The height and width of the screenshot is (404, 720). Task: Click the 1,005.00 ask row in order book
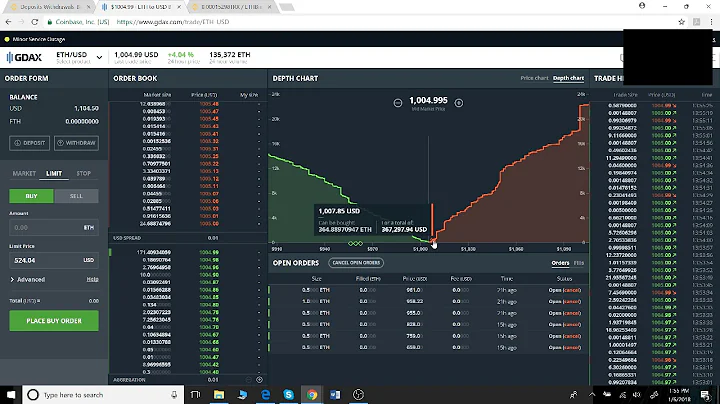187,224
